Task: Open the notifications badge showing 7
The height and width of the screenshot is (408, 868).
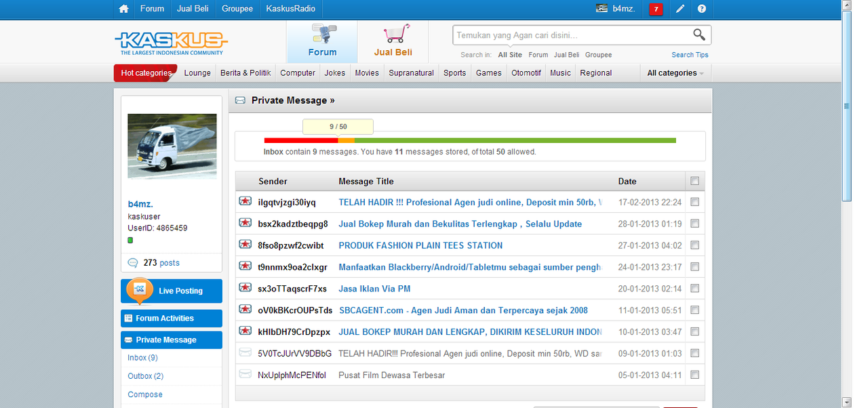Action: [656, 9]
